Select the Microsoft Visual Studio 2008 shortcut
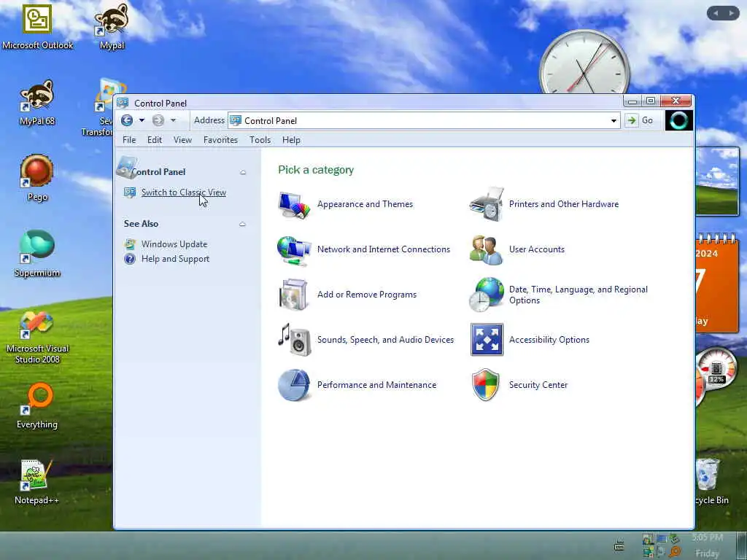The height and width of the screenshot is (560, 747). [37, 338]
